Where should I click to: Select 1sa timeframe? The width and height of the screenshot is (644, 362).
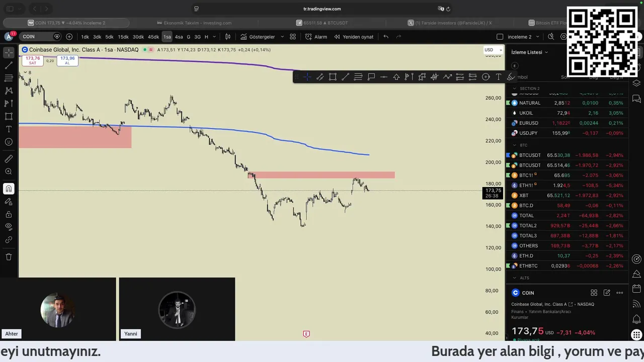click(x=167, y=37)
